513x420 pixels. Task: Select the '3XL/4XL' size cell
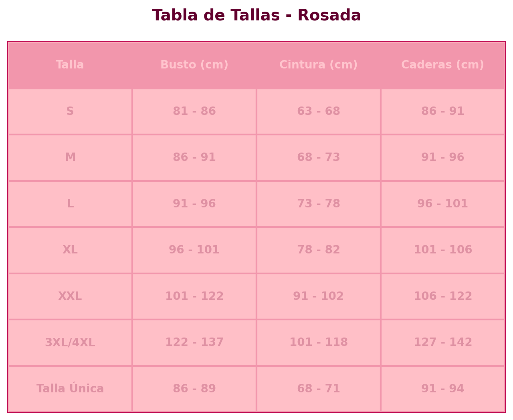click(70, 342)
